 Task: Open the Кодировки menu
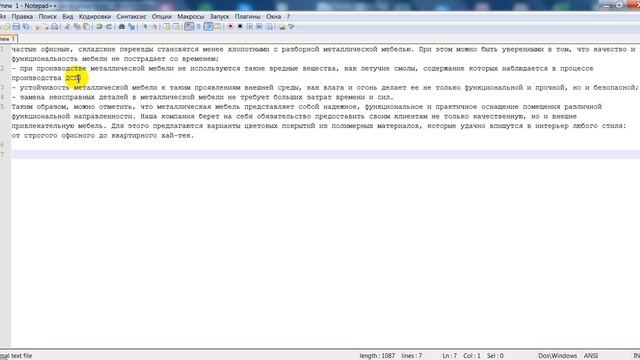(x=95, y=17)
